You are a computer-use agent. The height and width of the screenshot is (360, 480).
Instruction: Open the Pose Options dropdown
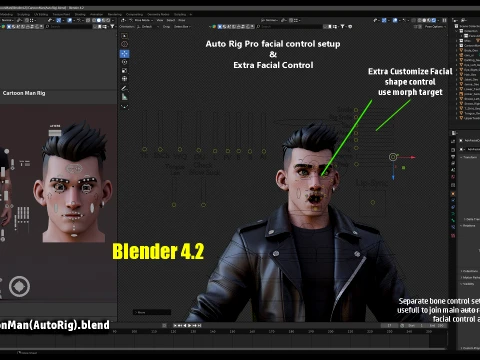point(435,26)
